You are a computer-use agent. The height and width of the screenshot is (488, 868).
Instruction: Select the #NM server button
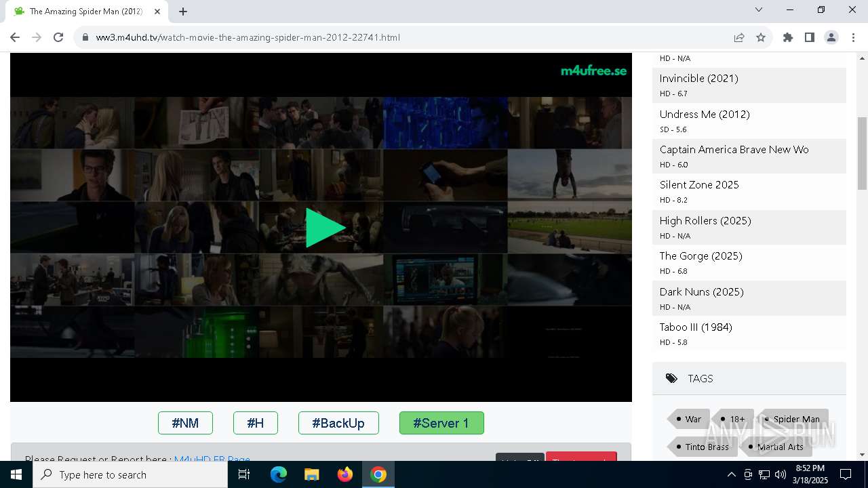tap(185, 423)
